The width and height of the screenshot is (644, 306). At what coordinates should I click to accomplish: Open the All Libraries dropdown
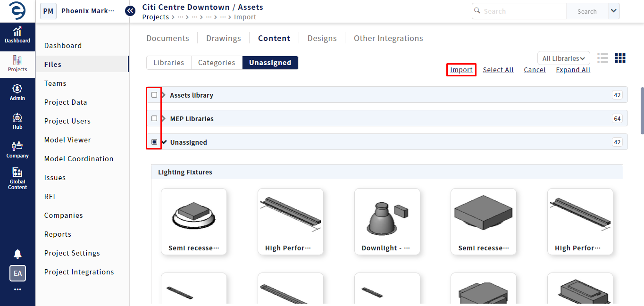(x=563, y=58)
